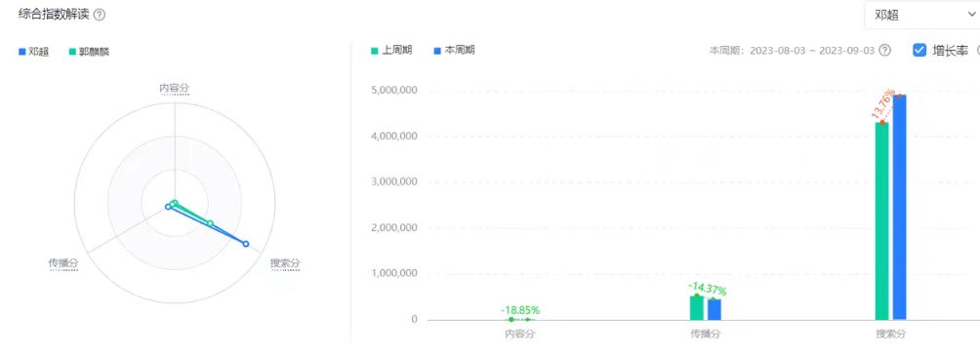Click help icon next to date range
The width and height of the screenshot is (980, 355).
point(884,51)
